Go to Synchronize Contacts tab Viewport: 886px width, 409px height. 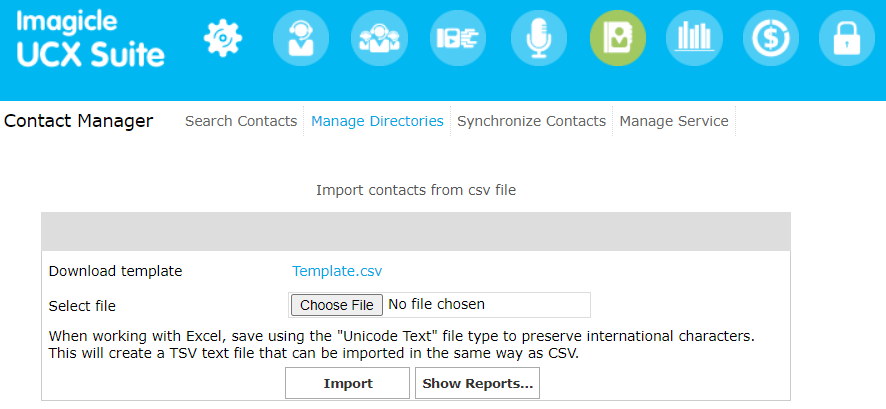[531, 121]
